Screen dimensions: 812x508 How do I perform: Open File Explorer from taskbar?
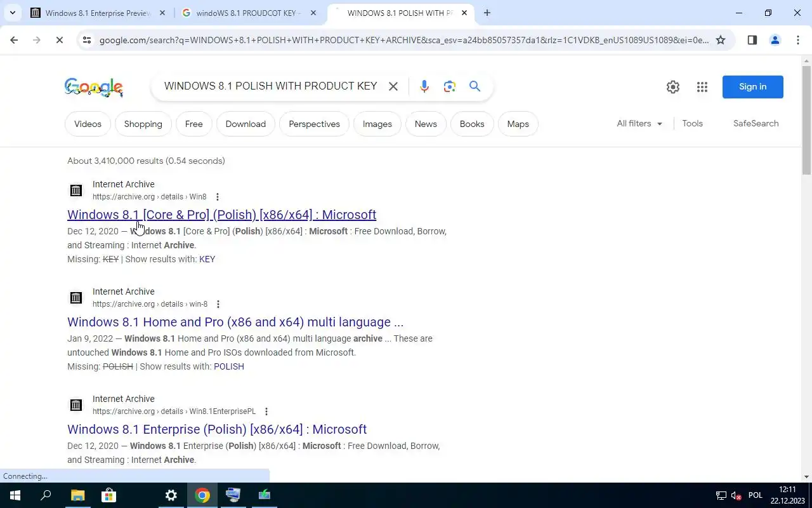coord(77,495)
